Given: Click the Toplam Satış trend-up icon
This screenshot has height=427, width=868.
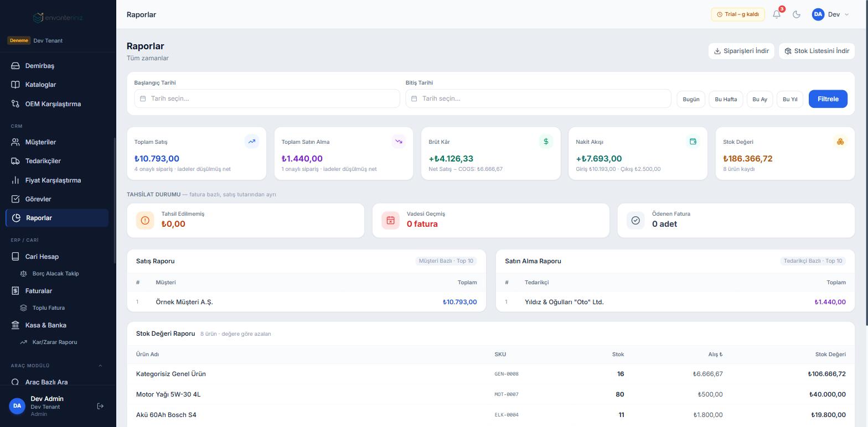Looking at the screenshot, I should point(251,142).
